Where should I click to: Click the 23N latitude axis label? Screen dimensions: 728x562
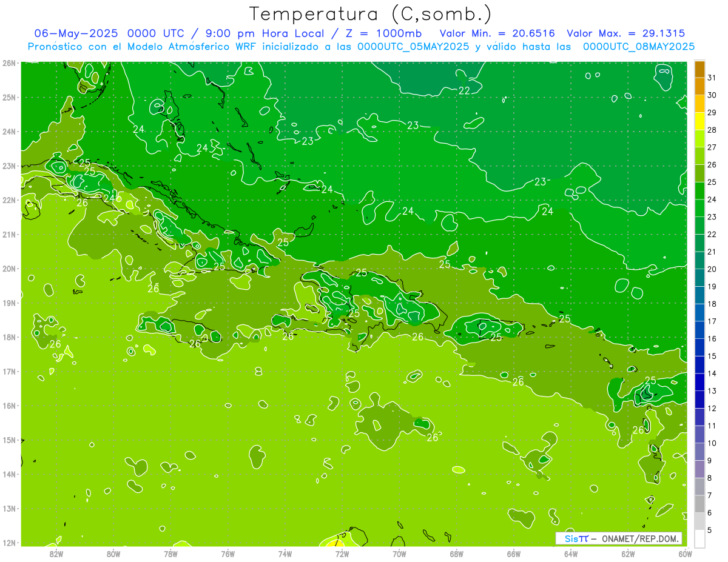(x=8, y=166)
